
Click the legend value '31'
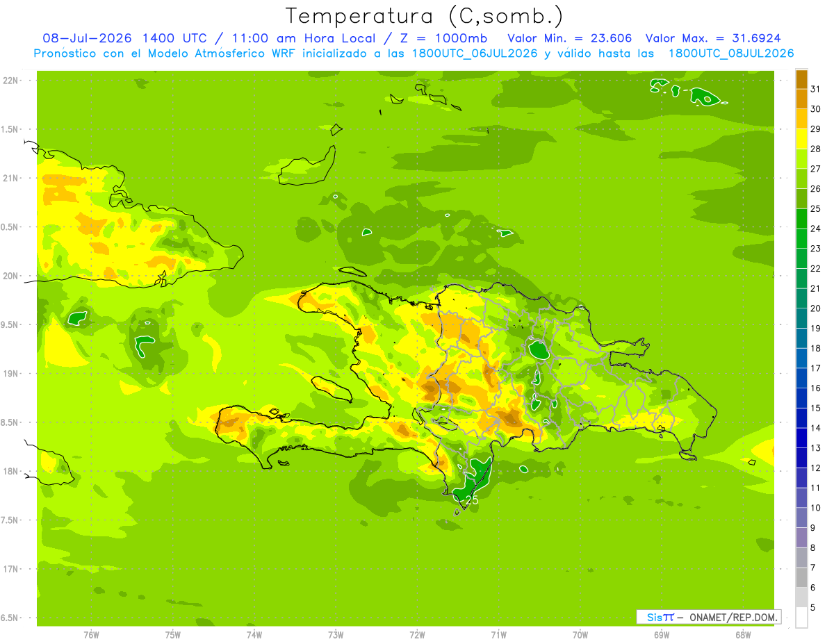[x=816, y=89]
